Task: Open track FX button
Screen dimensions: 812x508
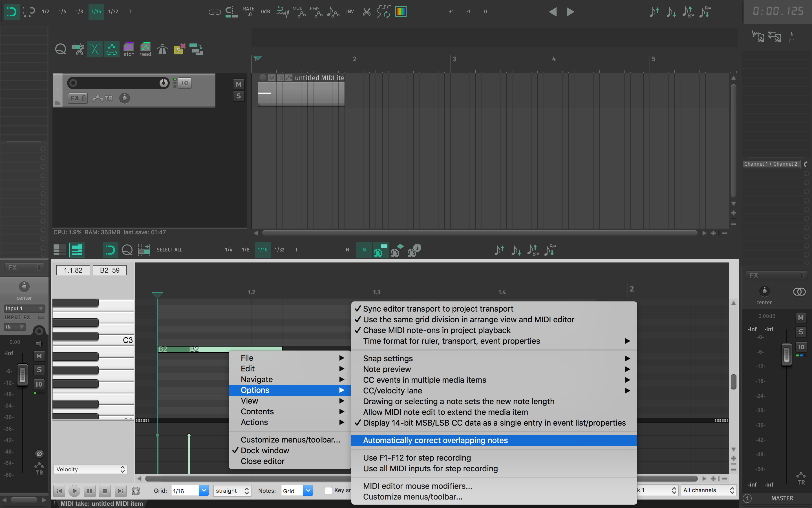Action: click(78, 98)
